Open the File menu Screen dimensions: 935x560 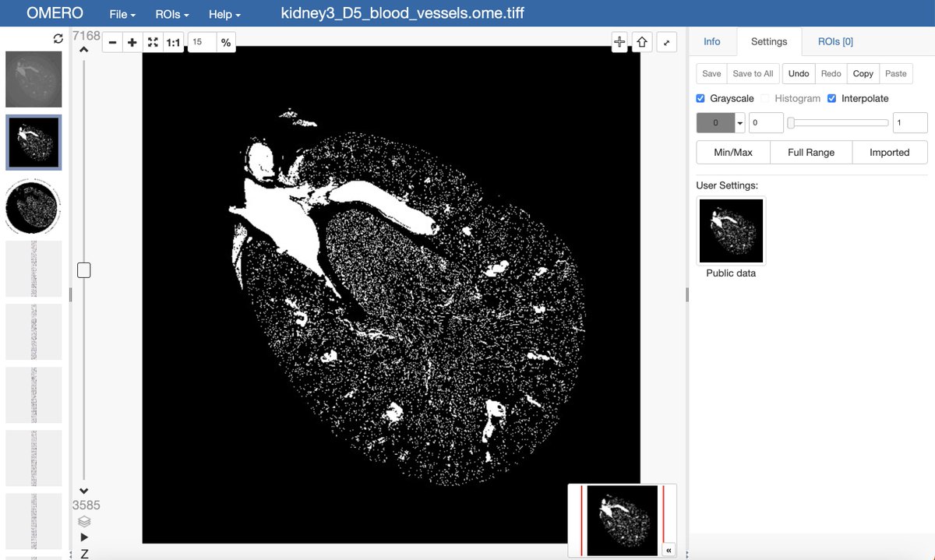click(x=122, y=15)
